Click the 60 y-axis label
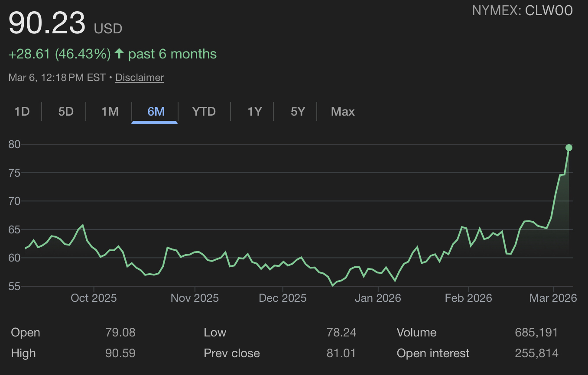This screenshot has height=375, width=588. [x=14, y=258]
